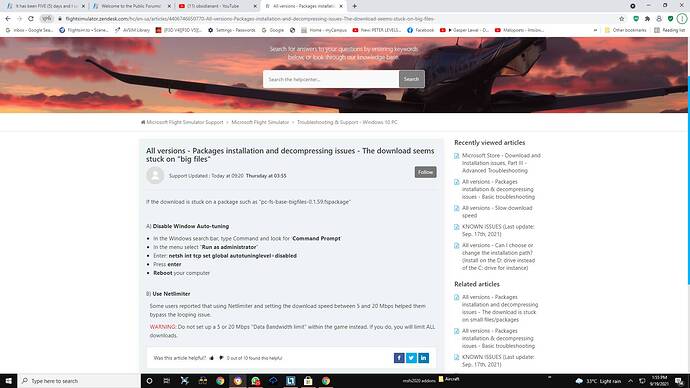
Task: Click the article author avatar
Action: 155,175
